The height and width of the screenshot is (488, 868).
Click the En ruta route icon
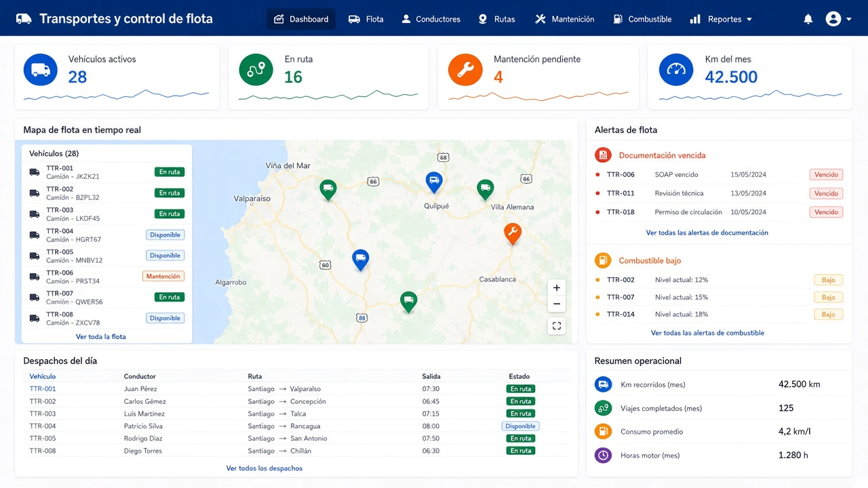(256, 70)
